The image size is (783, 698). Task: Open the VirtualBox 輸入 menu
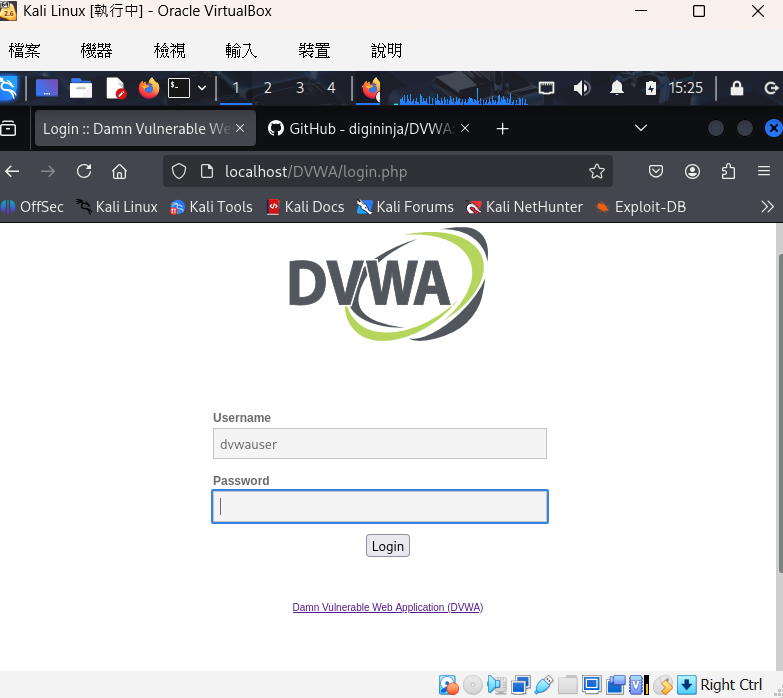click(241, 50)
